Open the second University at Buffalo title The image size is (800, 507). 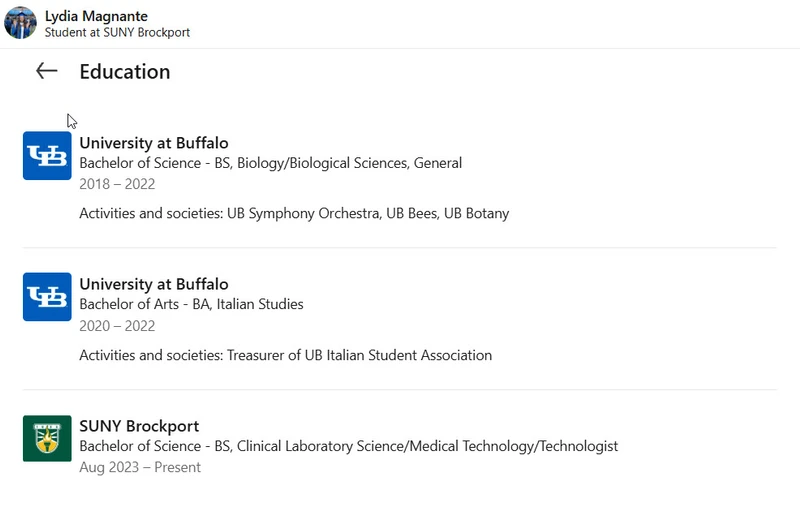pos(154,284)
